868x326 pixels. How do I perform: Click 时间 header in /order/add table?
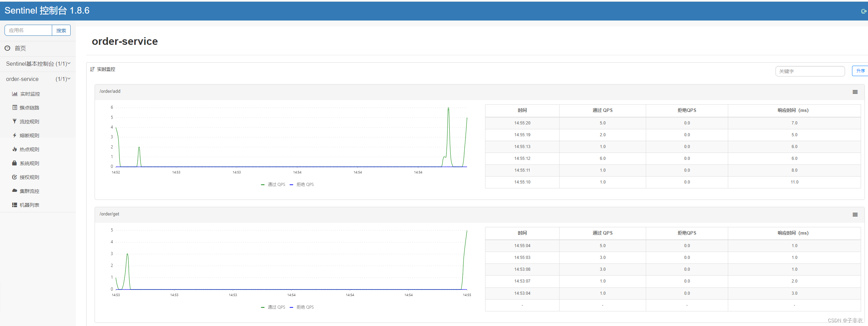pos(522,111)
